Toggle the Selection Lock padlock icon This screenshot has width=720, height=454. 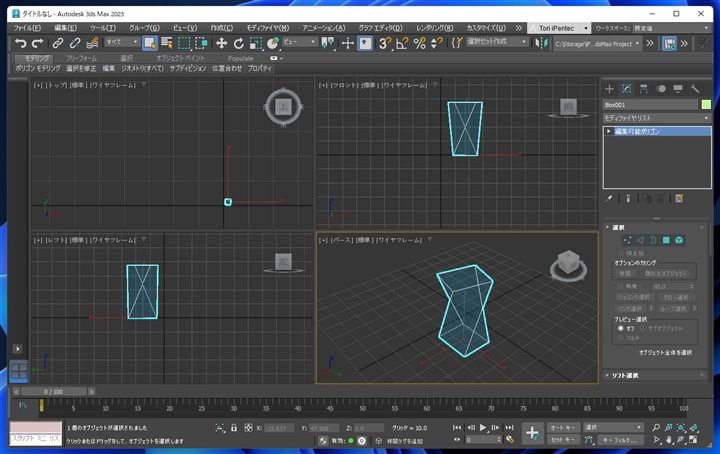pyautogui.click(x=234, y=428)
